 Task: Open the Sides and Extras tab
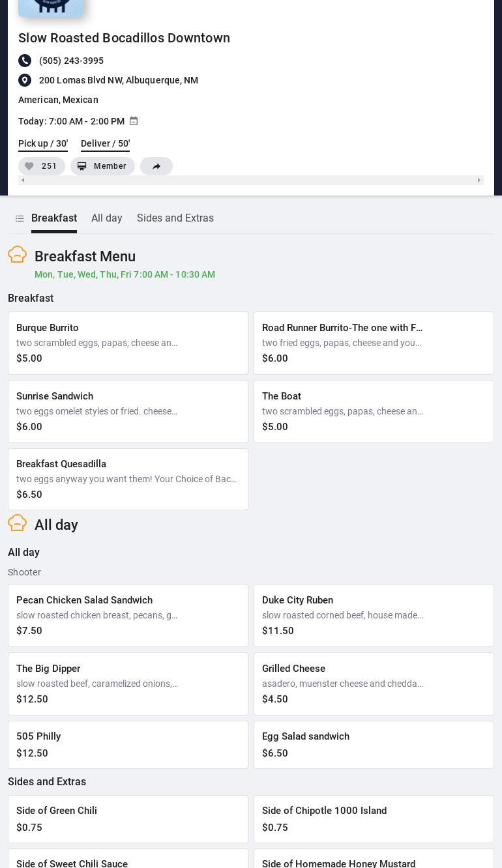(175, 218)
